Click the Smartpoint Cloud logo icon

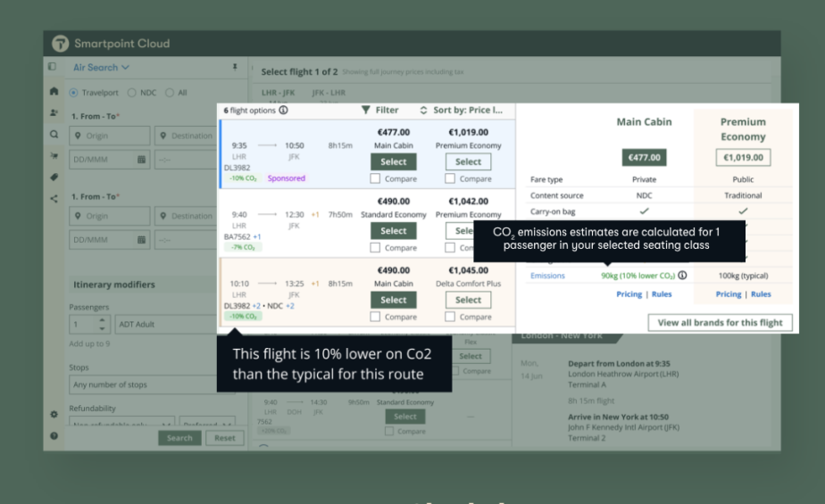[x=60, y=44]
